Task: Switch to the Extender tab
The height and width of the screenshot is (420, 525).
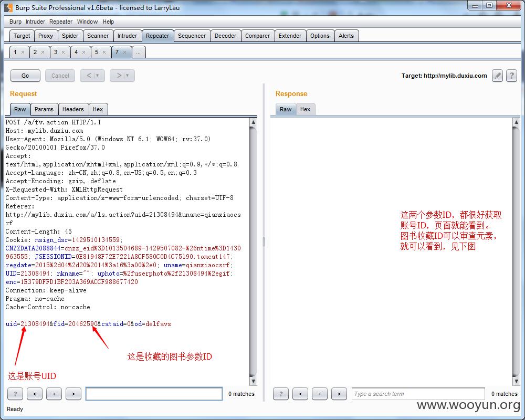Action: (290, 36)
